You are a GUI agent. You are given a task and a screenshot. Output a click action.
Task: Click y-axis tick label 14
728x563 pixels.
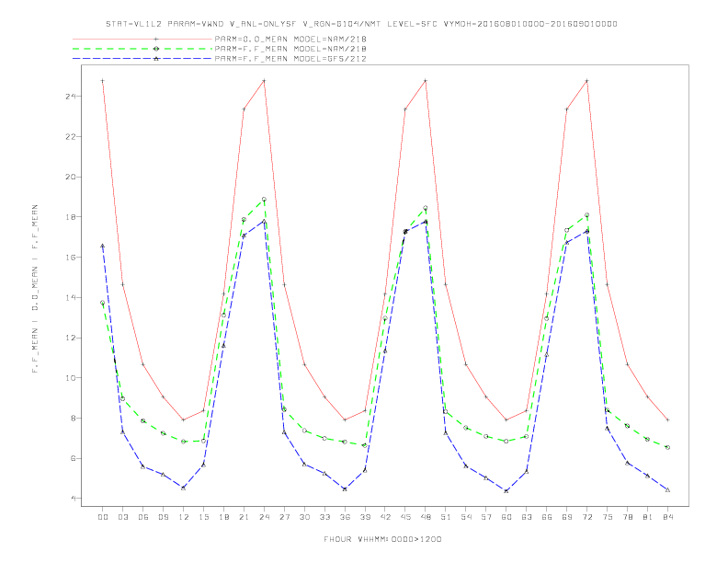pos(70,297)
